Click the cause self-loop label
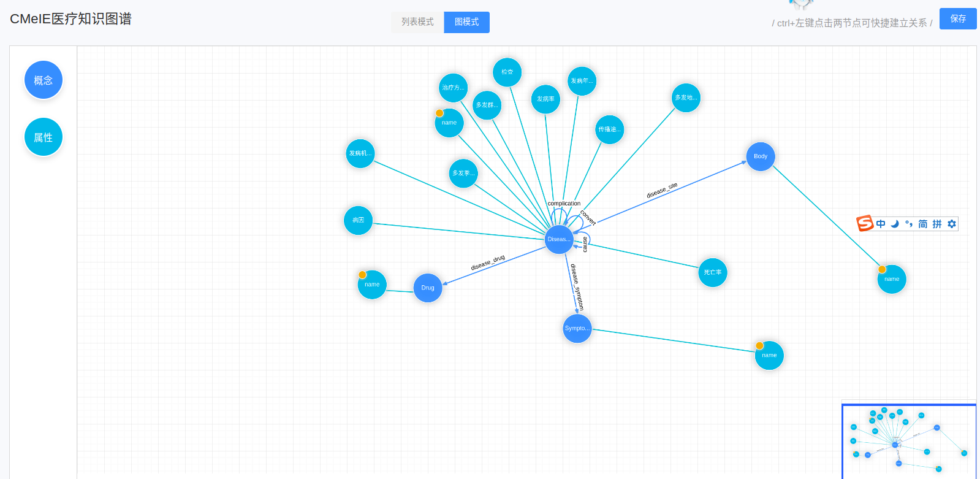Viewport: 980px width, 479px height. [x=585, y=244]
